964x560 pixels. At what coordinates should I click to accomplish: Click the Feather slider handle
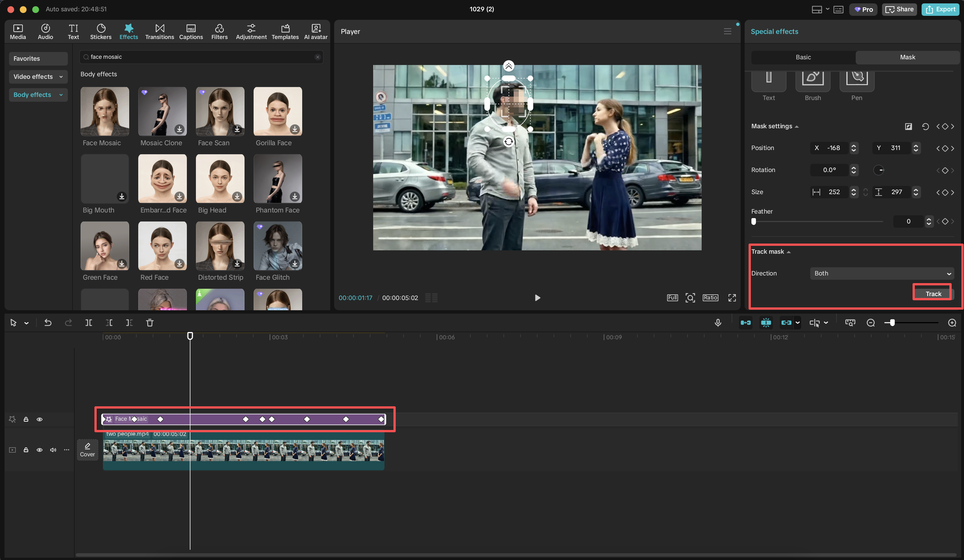[x=754, y=221]
